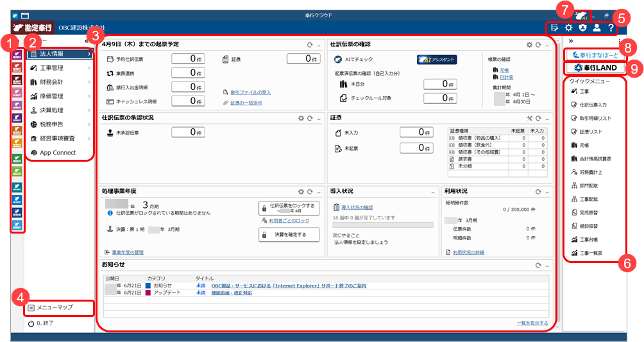Open 証憑の一括添付 link
Image resolution: width=644 pixels, height=342 pixels.
click(246, 103)
